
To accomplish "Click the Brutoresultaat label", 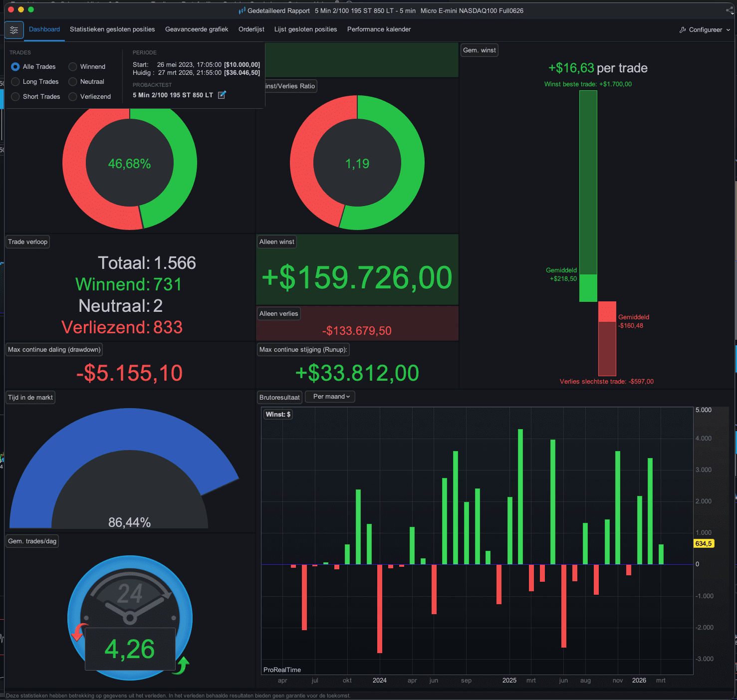I will pos(279,398).
